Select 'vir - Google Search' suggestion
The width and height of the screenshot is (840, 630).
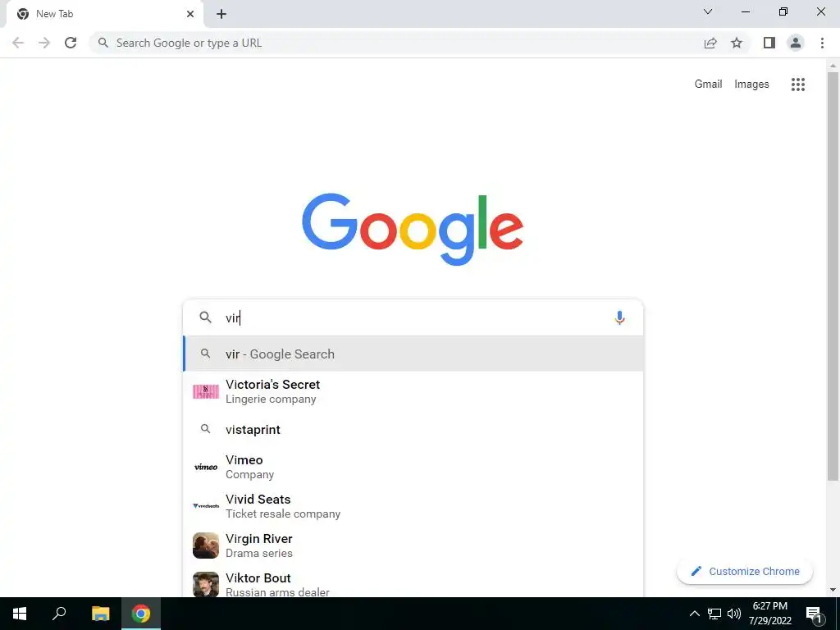tap(413, 354)
